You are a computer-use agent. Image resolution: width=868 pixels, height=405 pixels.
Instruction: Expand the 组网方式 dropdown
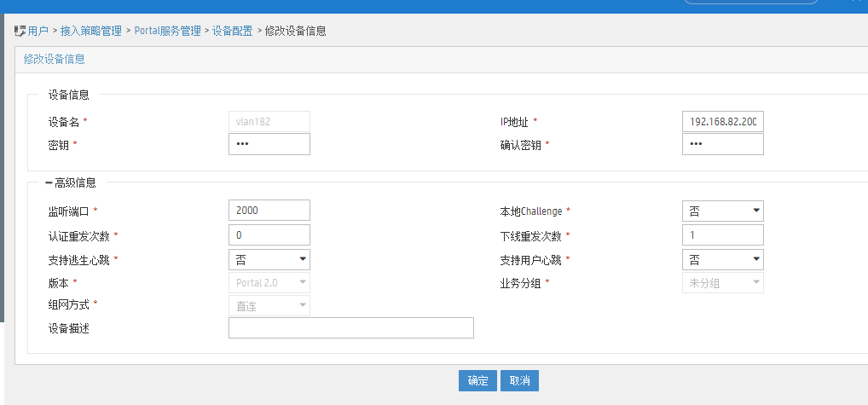tap(269, 305)
